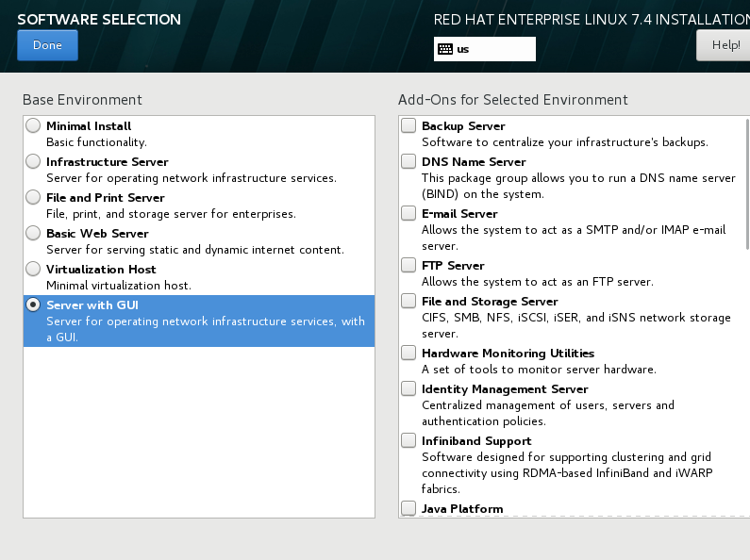Click the 'File and Storage Server' label
The width and height of the screenshot is (750, 560).
coord(490,302)
